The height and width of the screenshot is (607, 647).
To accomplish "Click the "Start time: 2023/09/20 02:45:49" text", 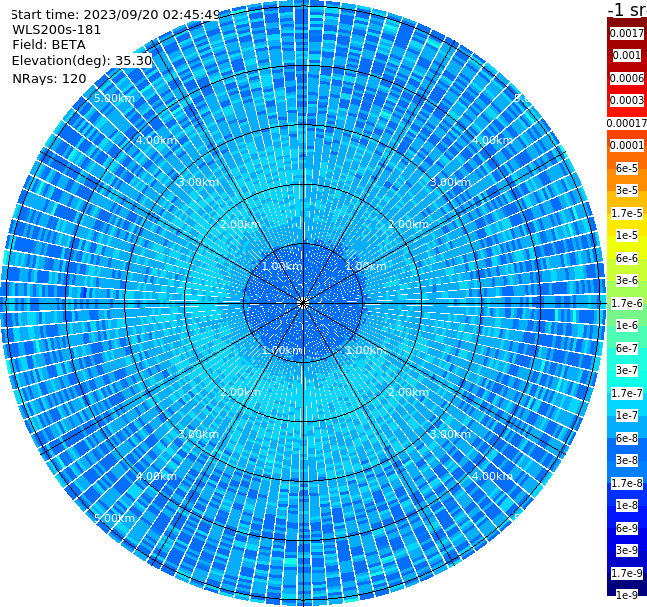I will tap(116, 15).
